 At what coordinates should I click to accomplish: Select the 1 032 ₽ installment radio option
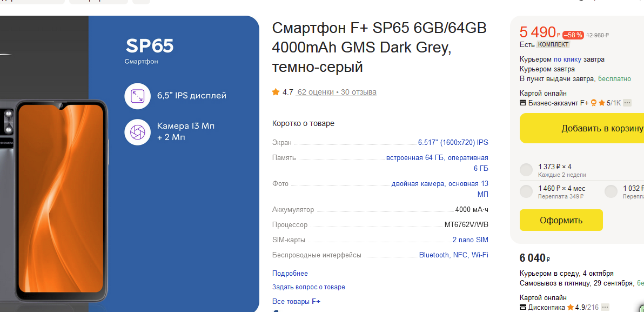coord(611,191)
